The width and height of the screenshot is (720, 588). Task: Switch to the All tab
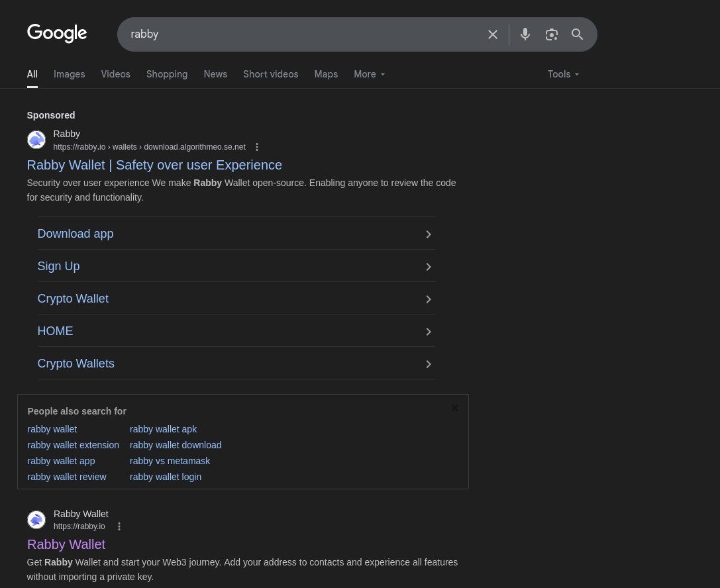pos(32,74)
